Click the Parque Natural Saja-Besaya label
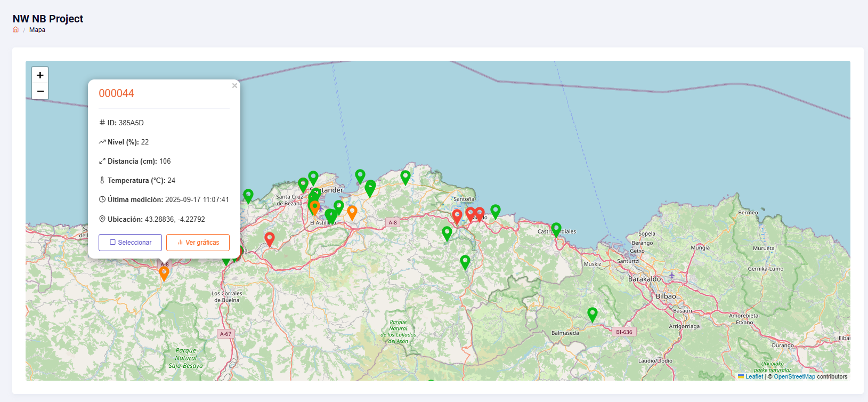The height and width of the screenshot is (402, 868). [185, 358]
